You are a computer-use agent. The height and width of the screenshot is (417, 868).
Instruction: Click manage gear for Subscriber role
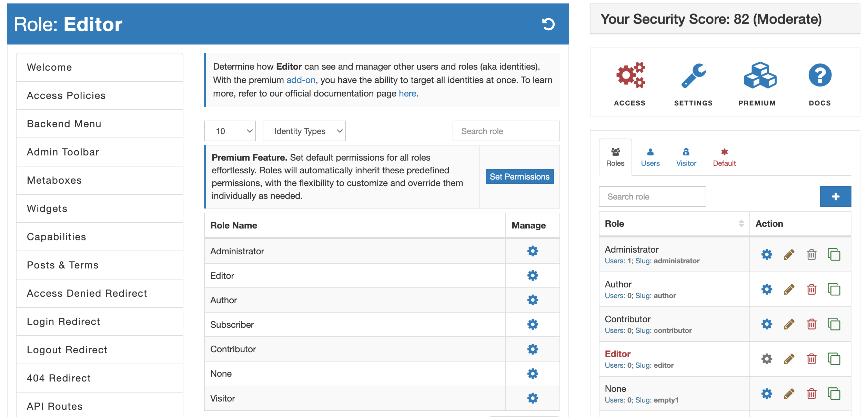coord(532,324)
